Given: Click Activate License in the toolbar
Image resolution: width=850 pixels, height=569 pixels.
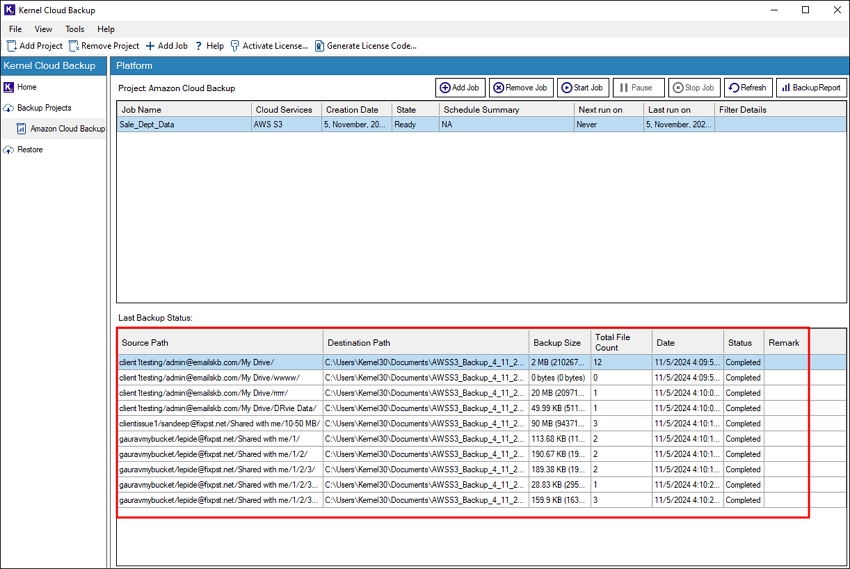Looking at the screenshot, I should point(269,46).
